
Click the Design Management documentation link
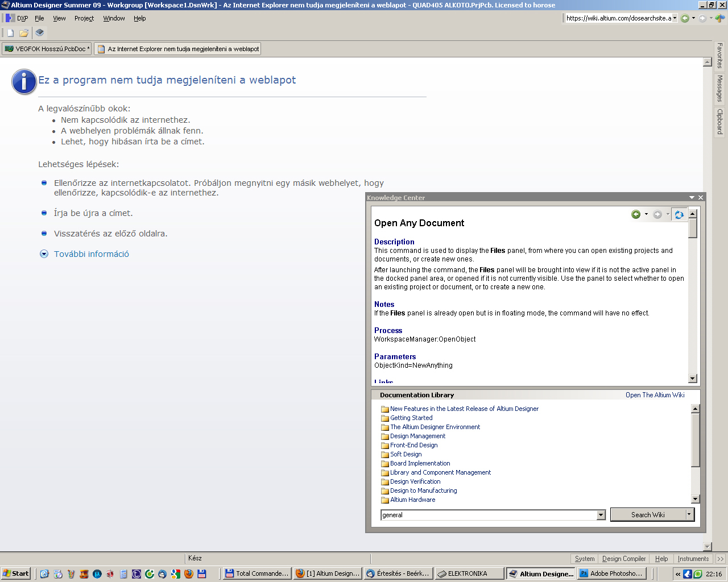(x=417, y=436)
